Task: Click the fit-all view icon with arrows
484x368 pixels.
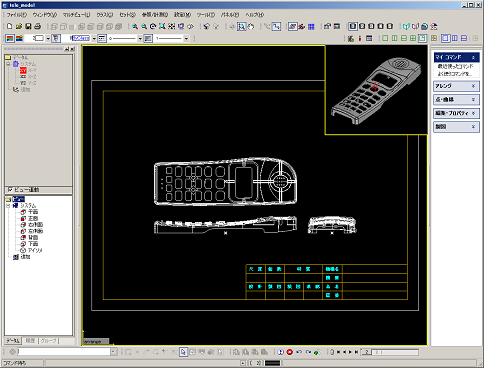Action: [x=172, y=26]
